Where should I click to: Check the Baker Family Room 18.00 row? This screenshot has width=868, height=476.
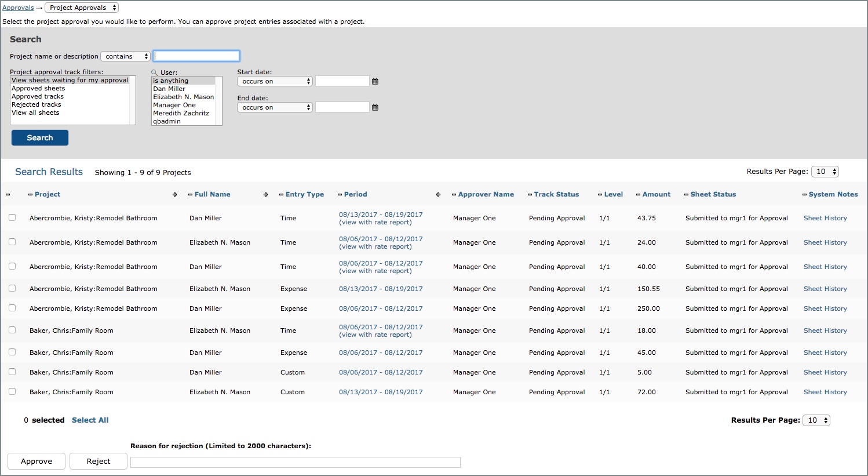(x=12, y=330)
